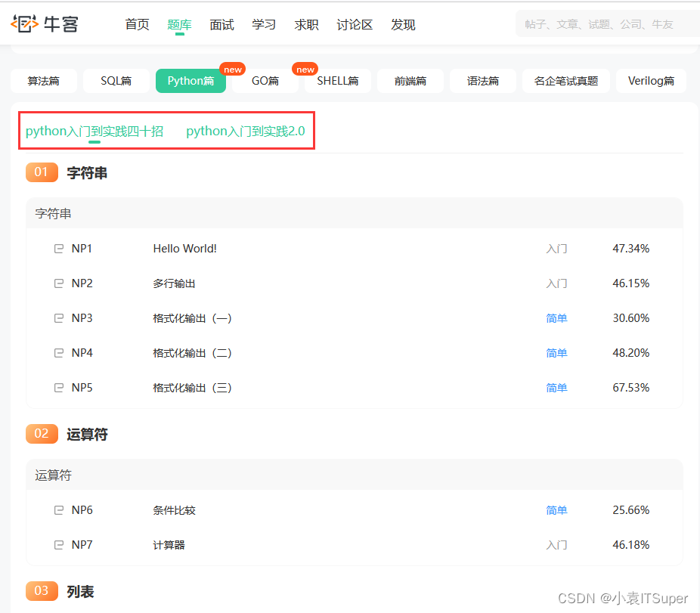Image resolution: width=700 pixels, height=613 pixels.
Task: Open the 求职 navigation item
Action: [x=306, y=24]
